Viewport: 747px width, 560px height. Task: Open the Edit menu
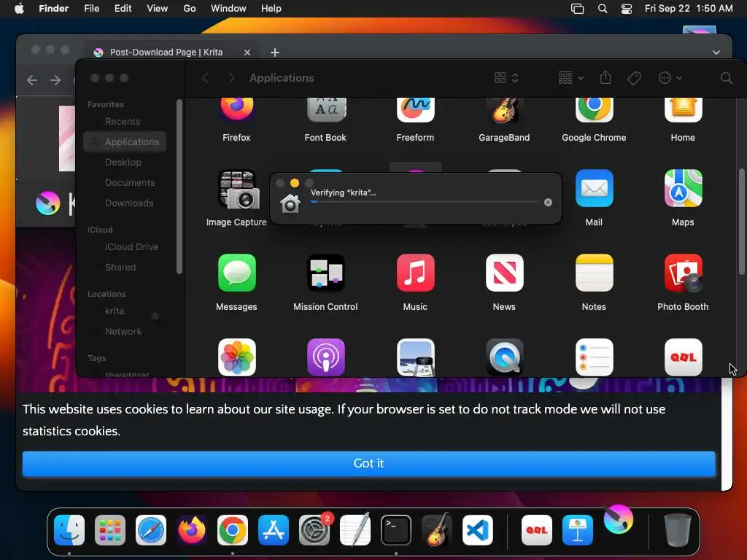tap(123, 9)
